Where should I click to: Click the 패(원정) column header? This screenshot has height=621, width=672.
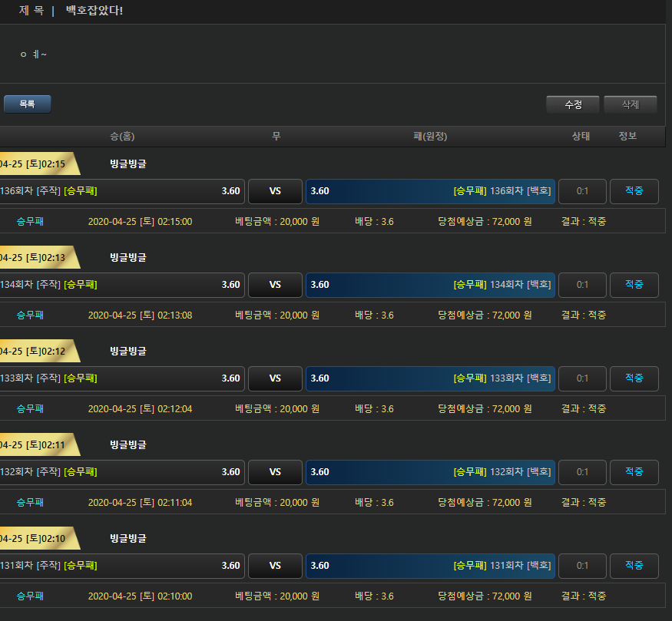point(430,137)
